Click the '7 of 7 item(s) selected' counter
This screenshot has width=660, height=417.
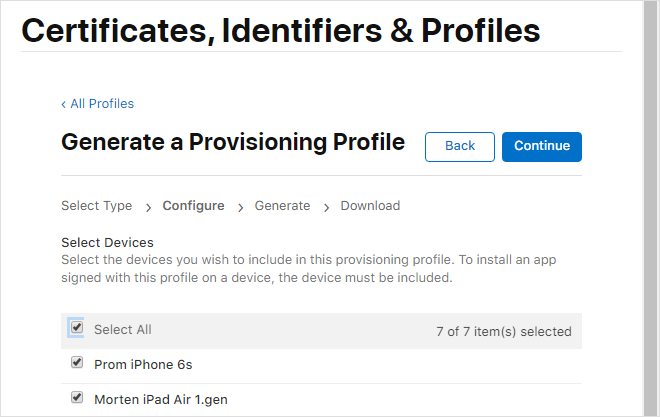[504, 331]
